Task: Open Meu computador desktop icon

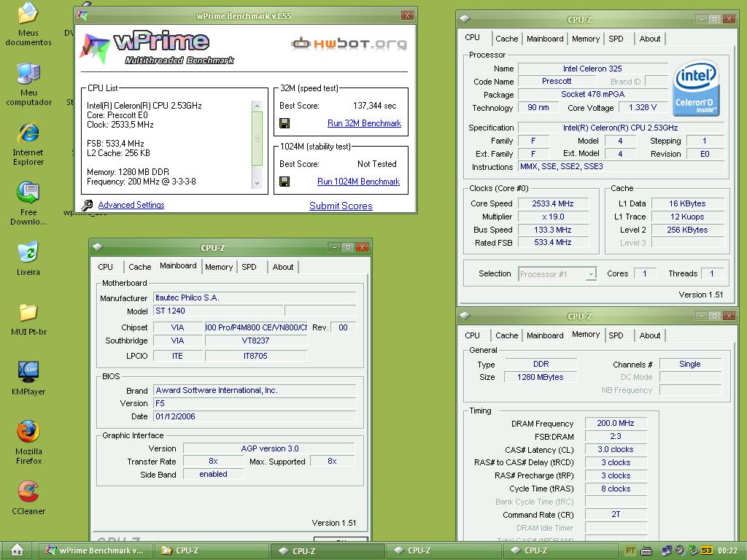Action: (x=28, y=85)
